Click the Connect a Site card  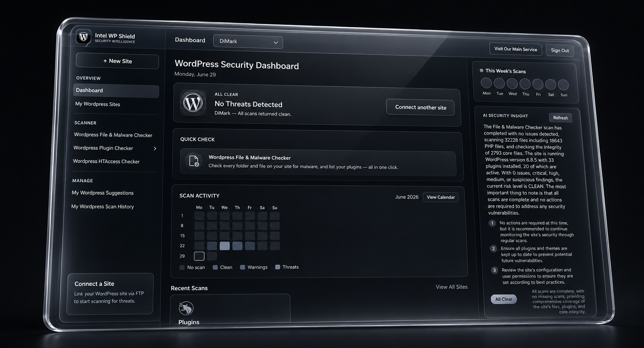[x=110, y=294]
